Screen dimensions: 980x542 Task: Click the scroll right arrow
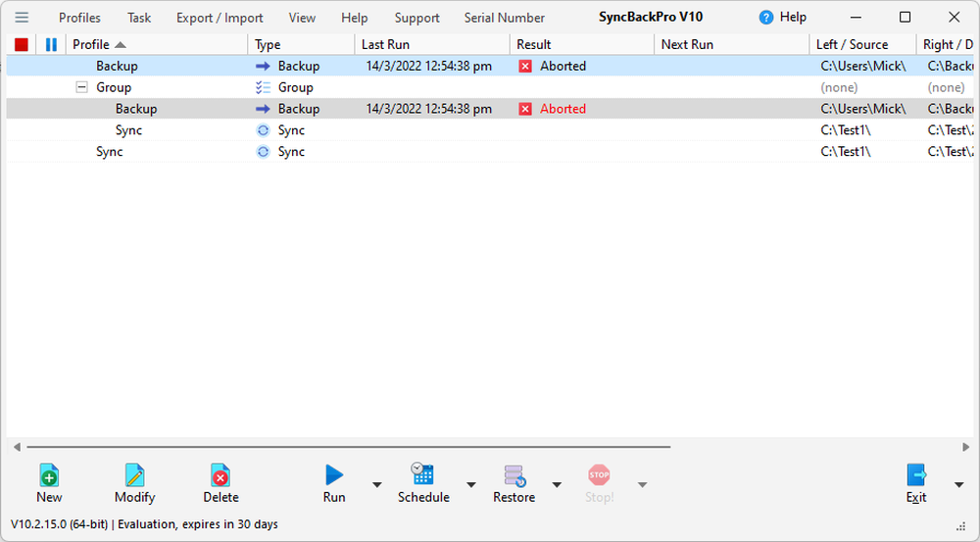coord(965,447)
